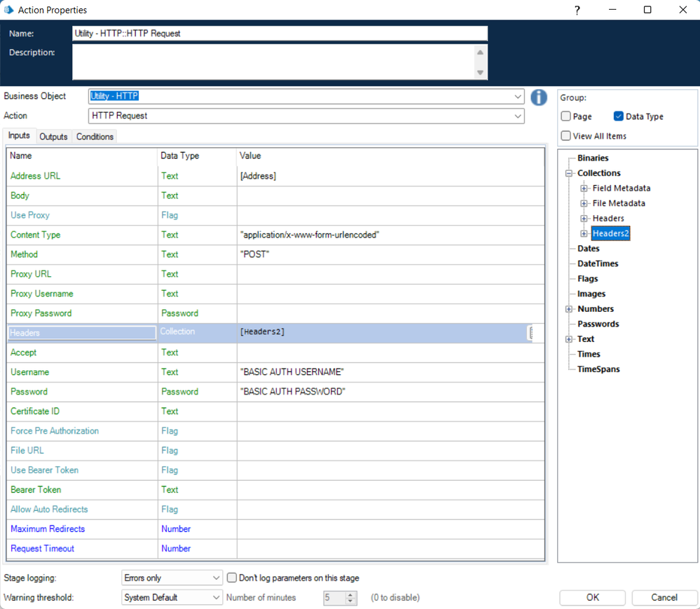The width and height of the screenshot is (700, 609).
Task: Open the Stage logging dropdown
Action: point(216,578)
